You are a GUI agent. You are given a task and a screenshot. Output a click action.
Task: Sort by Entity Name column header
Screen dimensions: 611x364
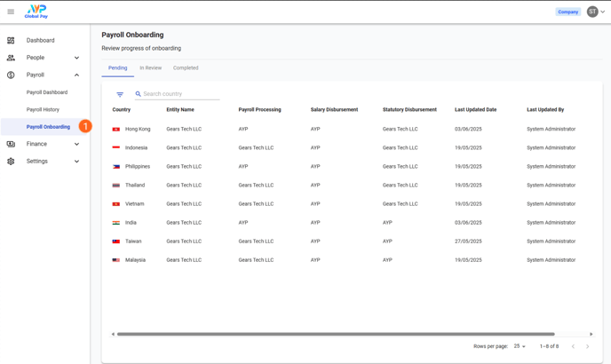(x=180, y=109)
